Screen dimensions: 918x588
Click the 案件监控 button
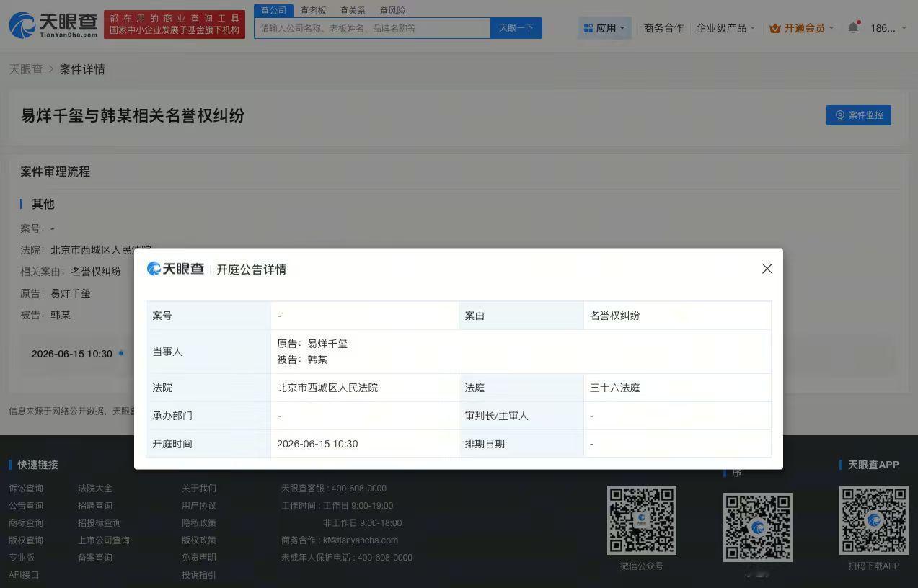click(x=859, y=115)
